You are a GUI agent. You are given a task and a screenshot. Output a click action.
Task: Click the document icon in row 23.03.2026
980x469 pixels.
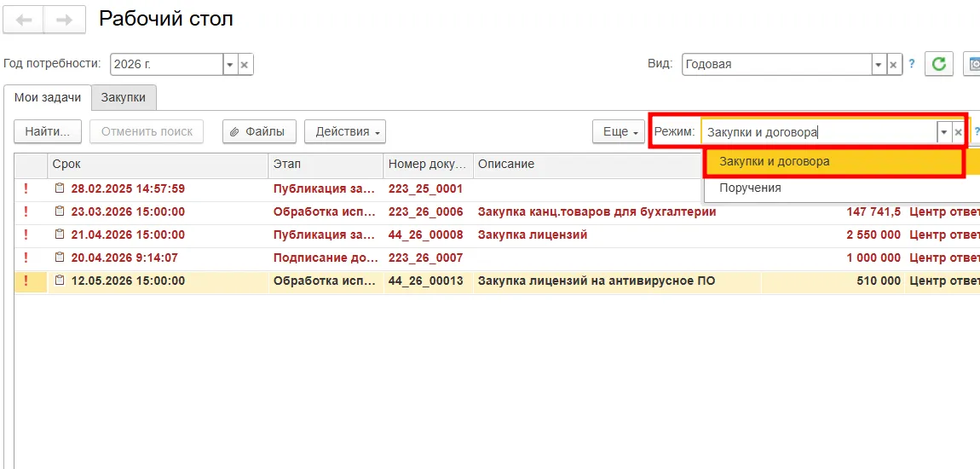point(60,212)
